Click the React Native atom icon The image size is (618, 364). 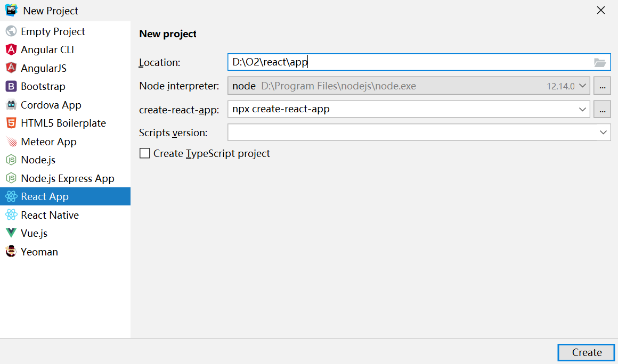click(x=11, y=215)
